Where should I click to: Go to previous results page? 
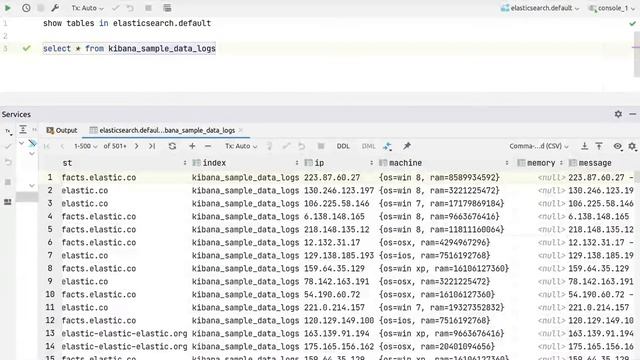coord(62,146)
